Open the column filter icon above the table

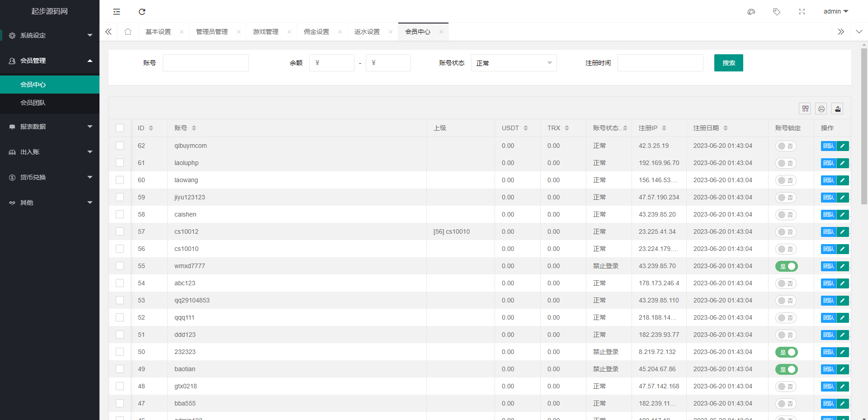pos(805,109)
